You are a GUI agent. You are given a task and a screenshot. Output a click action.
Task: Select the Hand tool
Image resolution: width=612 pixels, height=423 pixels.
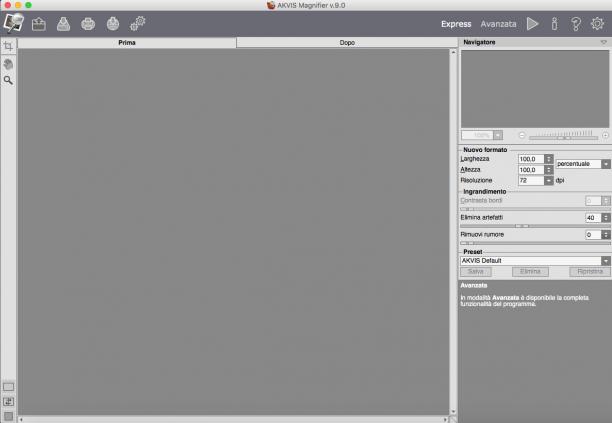pos(8,64)
